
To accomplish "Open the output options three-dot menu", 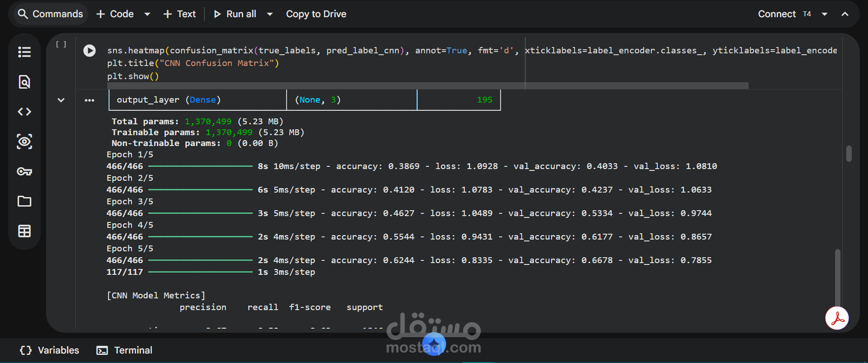I will click(x=90, y=100).
